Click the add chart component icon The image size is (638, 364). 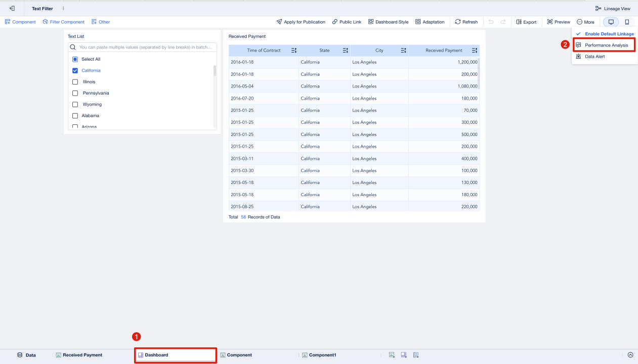tap(392, 354)
